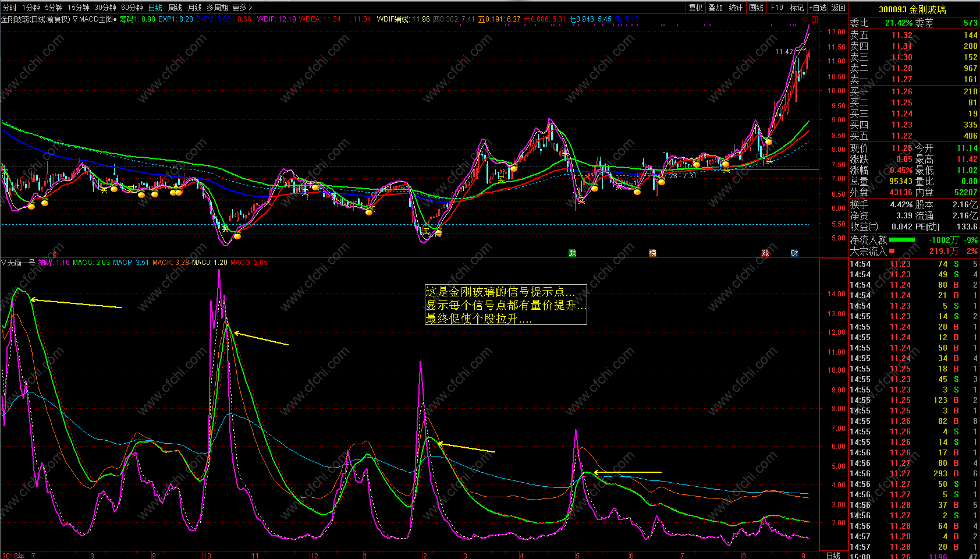The image size is (980, 559).
Task: Click the 财 marker below the main chart
Action: click(794, 253)
